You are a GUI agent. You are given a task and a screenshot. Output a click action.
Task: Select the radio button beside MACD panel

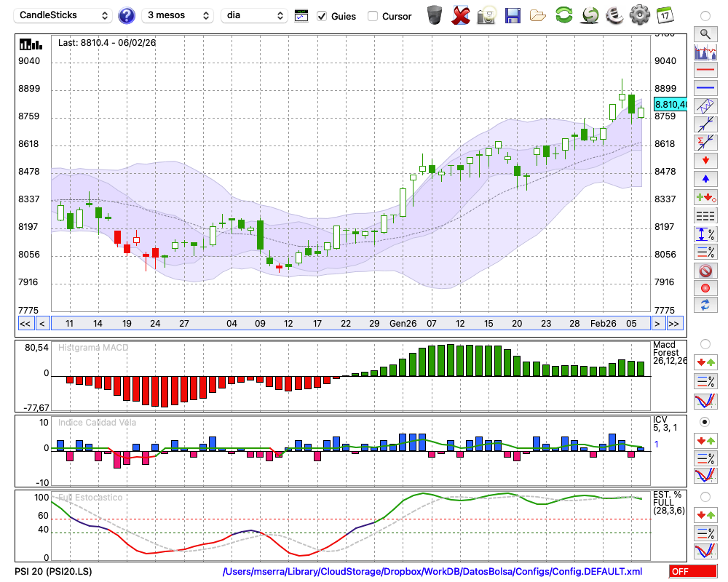click(705, 343)
